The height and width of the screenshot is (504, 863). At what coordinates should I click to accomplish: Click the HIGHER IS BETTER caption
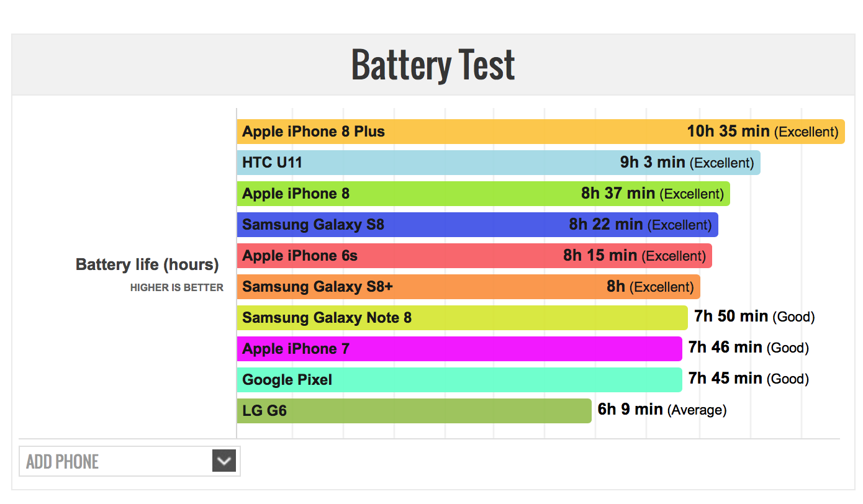coord(177,288)
